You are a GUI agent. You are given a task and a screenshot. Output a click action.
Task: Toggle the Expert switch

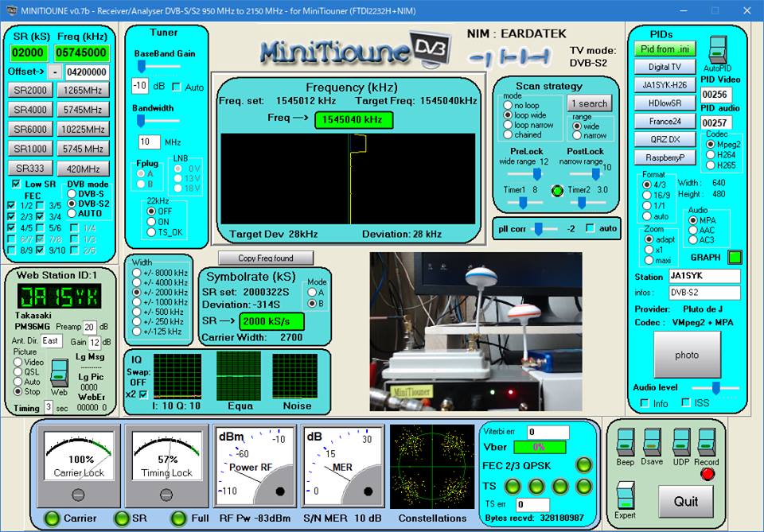pyautogui.click(x=626, y=495)
